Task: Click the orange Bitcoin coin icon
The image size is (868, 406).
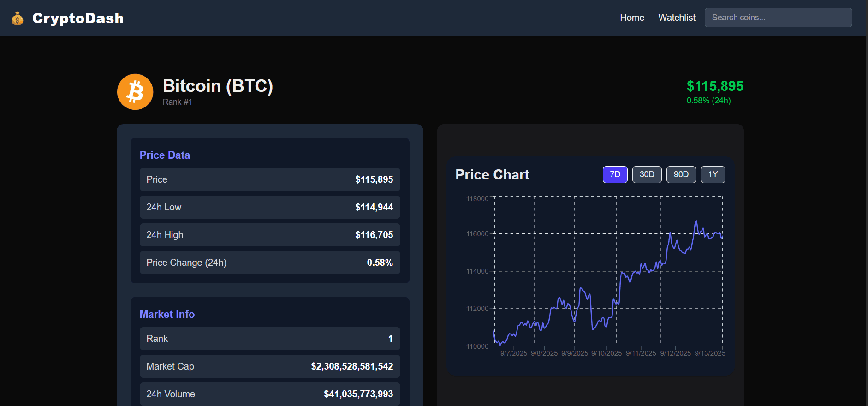Action: [x=135, y=92]
